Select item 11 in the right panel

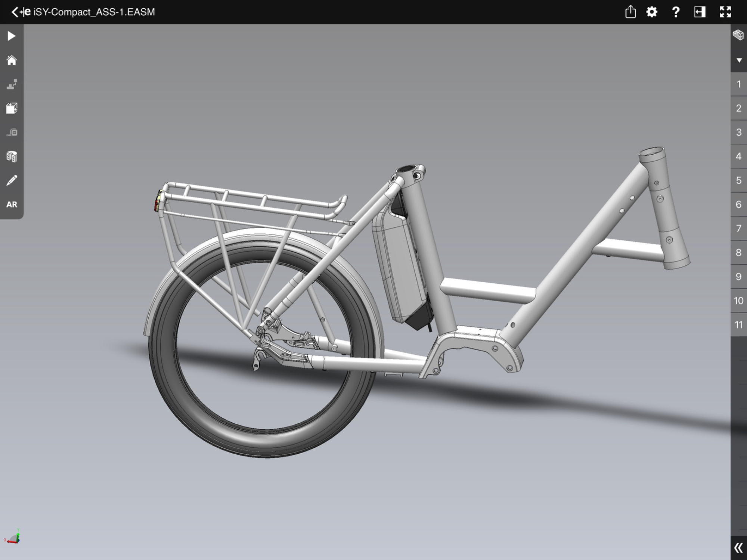click(x=738, y=325)
